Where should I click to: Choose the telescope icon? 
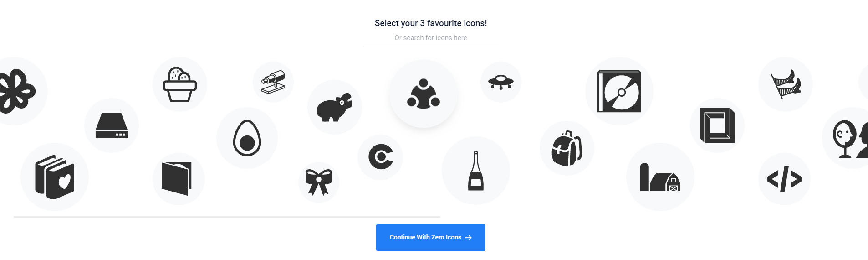pos(273,82)
